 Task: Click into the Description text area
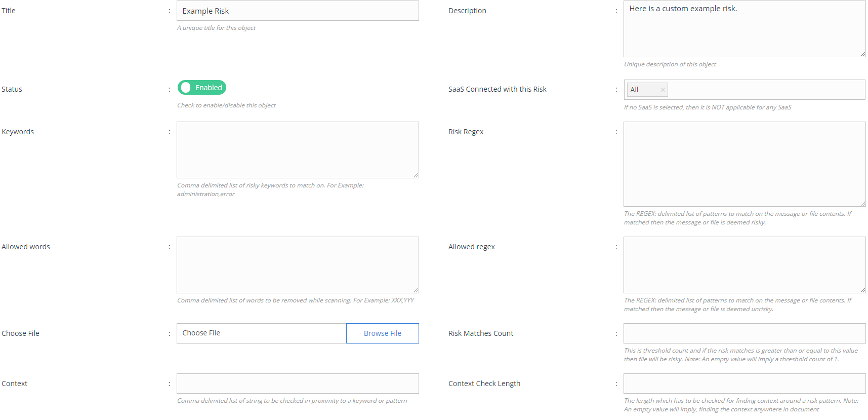coord(744,30)
